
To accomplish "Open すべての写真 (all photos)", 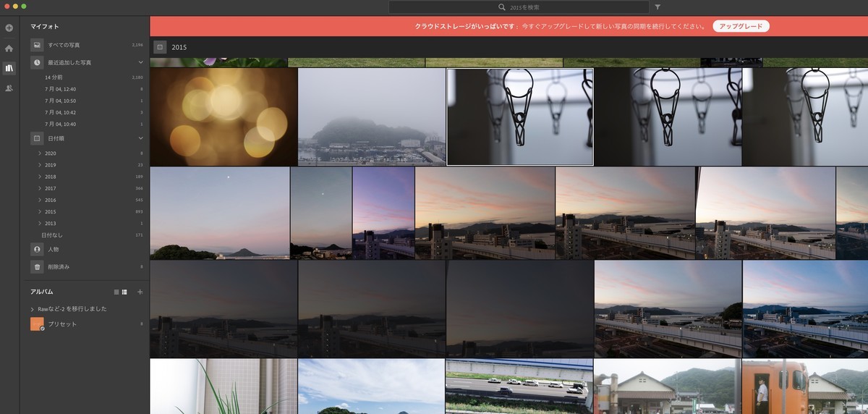I will point(87,45).
